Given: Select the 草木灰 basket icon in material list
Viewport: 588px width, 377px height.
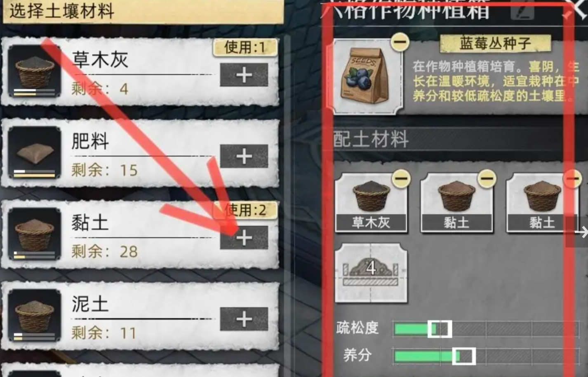Looking at the screenshot, I should (35, 71).
